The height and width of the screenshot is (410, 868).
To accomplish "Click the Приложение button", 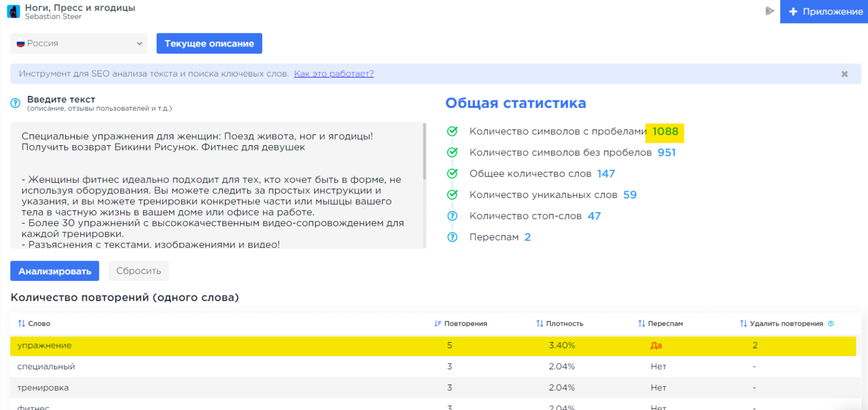I will click(824, 11).
